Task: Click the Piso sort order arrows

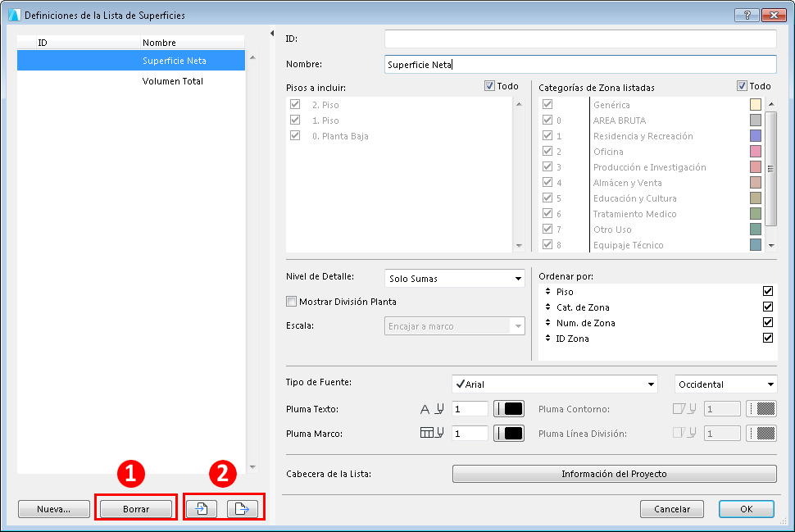Action: pyautogui.click(x=547, y=292)
